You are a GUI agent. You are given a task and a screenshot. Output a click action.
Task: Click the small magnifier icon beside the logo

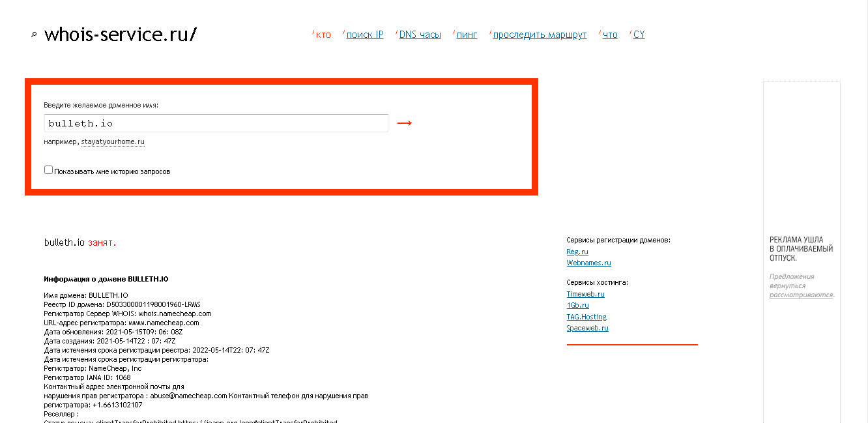(34, 35)
